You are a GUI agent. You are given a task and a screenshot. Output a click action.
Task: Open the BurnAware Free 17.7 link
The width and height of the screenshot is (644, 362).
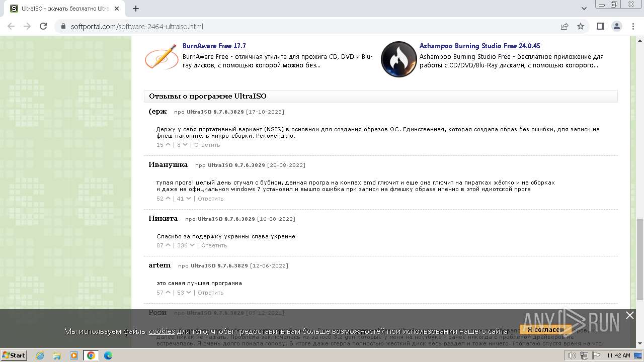[x=214, y=46]
